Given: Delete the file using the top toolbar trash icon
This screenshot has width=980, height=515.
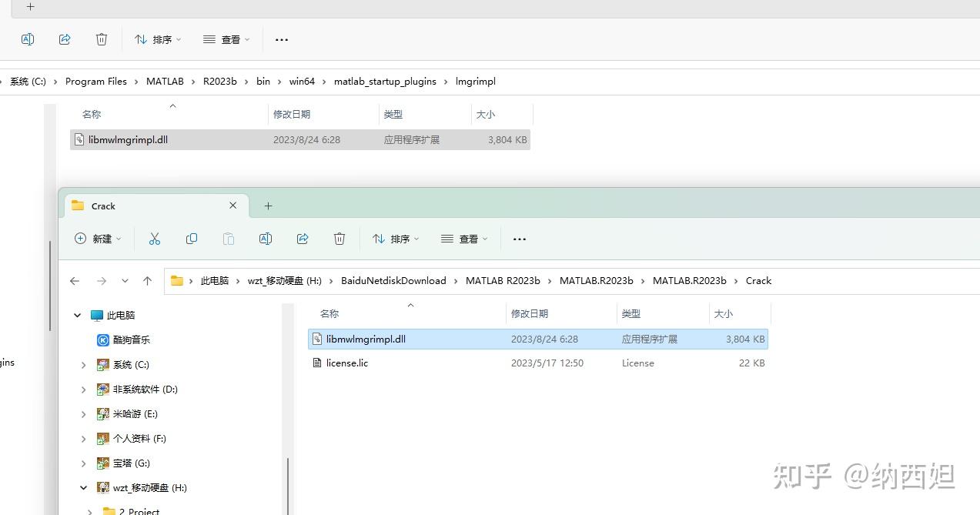Looking at the screenshot, I should tap(101, 39).
